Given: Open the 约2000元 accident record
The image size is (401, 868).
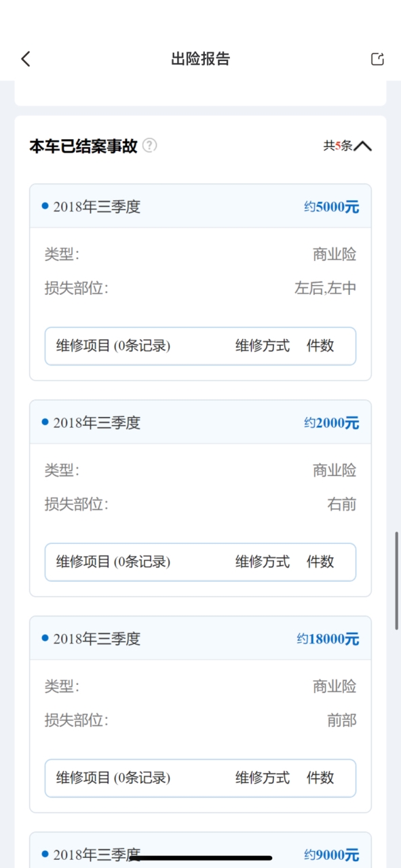Looking at the screenshot, I should point(200,422).
